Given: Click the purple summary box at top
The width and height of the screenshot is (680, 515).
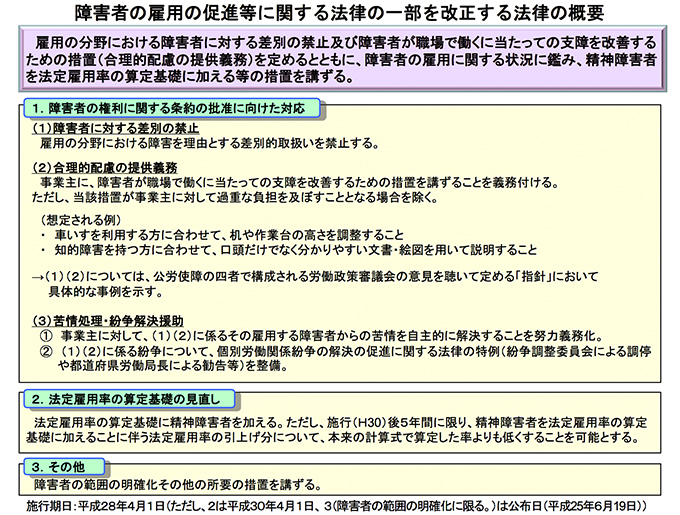Looking at the screenshot, I should coord(339,61).
